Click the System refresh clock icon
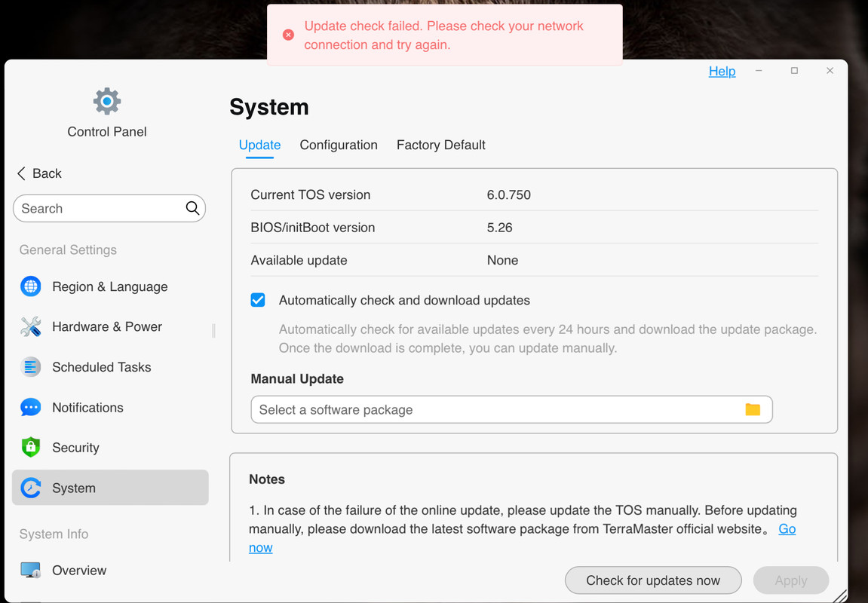Viewport: 868px width, 603px height. click(x=30, y=488)
